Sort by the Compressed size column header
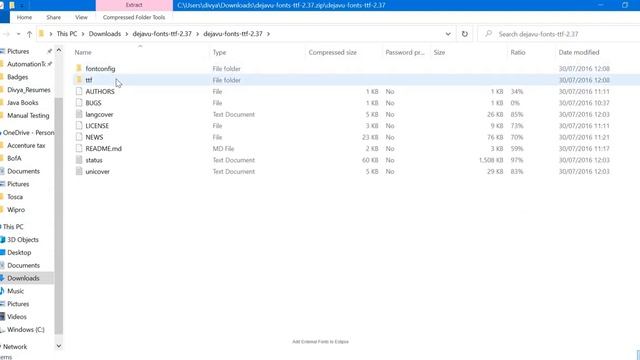 333,52
